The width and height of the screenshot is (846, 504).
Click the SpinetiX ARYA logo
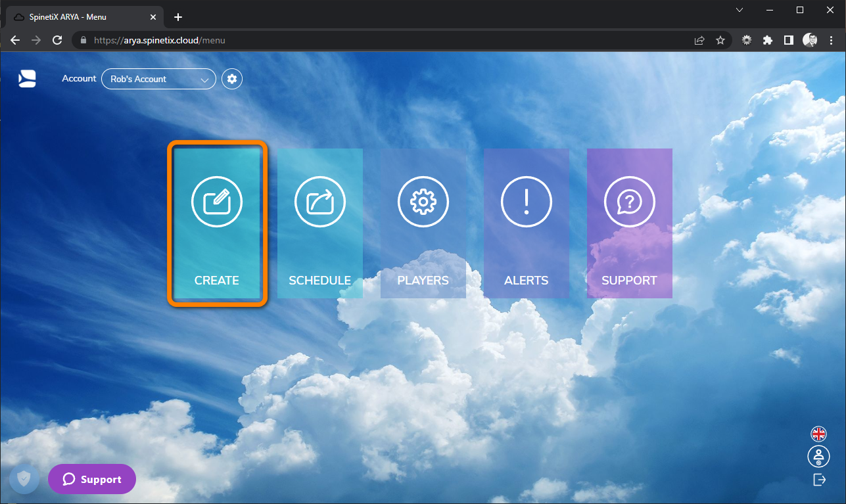tap(27, 78)
